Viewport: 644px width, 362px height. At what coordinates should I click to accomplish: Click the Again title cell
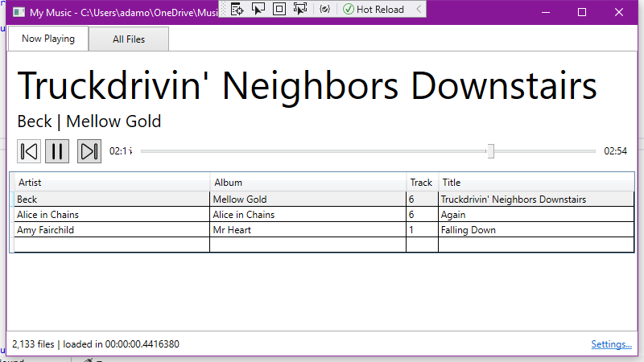(x=536, y=215)
